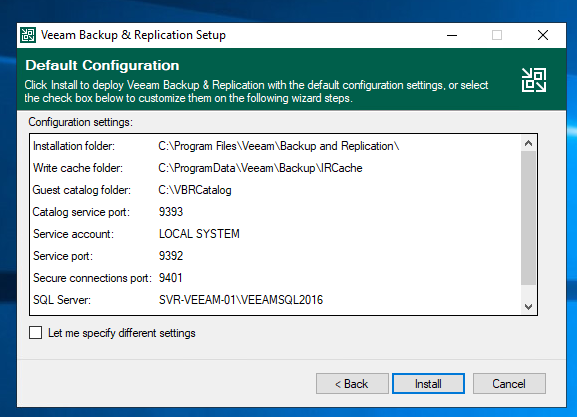Click the C:\VBRCatalog guest catalog value
577x417 pixels.
[195, 190]
